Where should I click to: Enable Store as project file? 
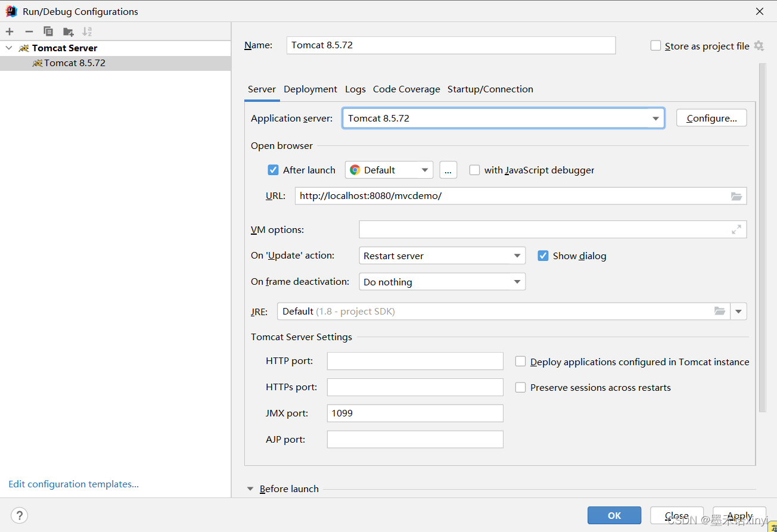point(655,46)
